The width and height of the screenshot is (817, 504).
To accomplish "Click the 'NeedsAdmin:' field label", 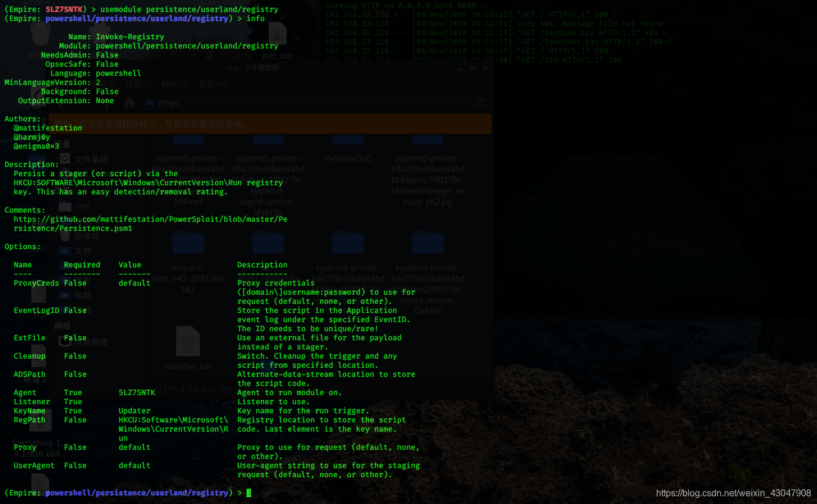I will [66, 55].
